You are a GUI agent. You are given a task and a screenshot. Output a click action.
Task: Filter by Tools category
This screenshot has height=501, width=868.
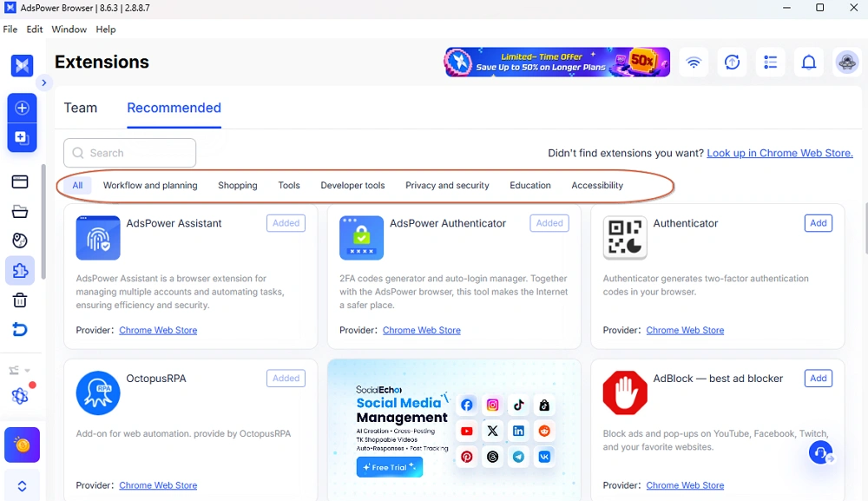click(x=289, y=186)
